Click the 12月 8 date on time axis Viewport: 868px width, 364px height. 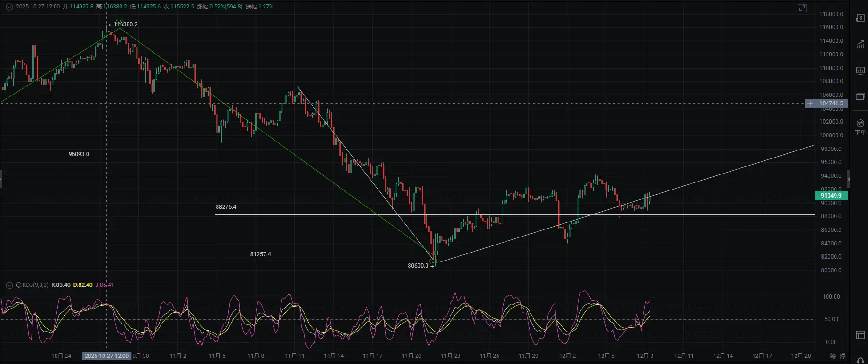[645, 356]
